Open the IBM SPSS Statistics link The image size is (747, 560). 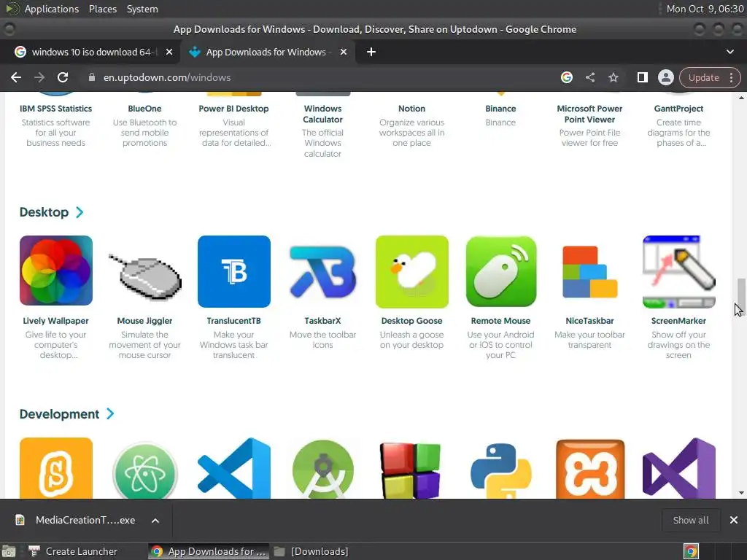point(55,109)
